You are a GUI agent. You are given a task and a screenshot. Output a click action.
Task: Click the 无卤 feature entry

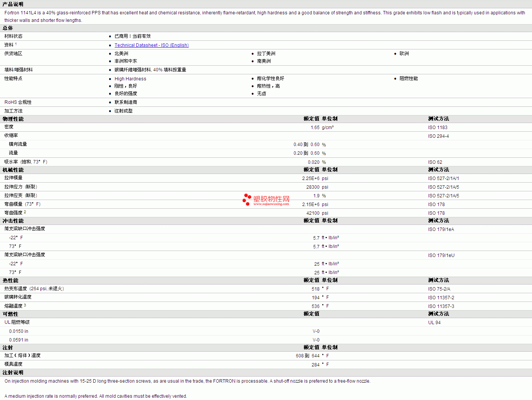261,94
